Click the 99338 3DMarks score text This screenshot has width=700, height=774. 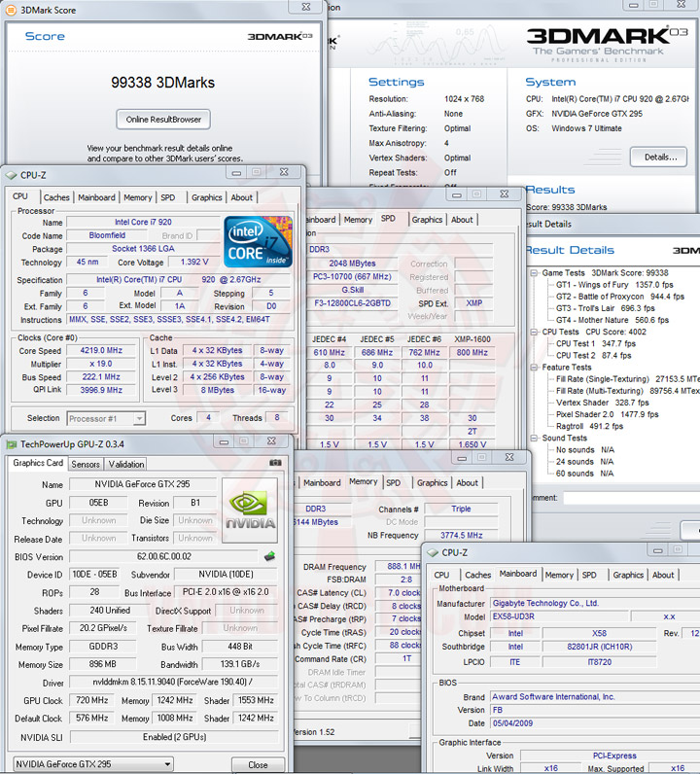[x=163, y=83]
